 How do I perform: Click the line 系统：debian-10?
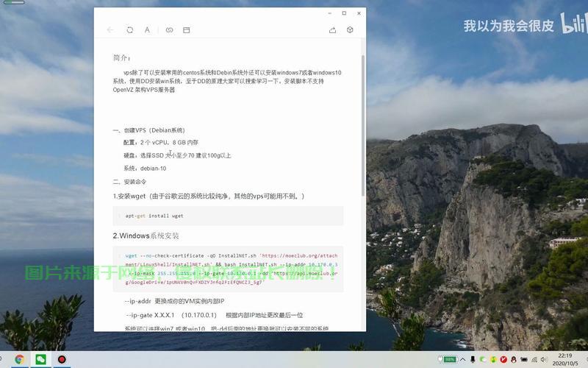(x=145, y=169)
